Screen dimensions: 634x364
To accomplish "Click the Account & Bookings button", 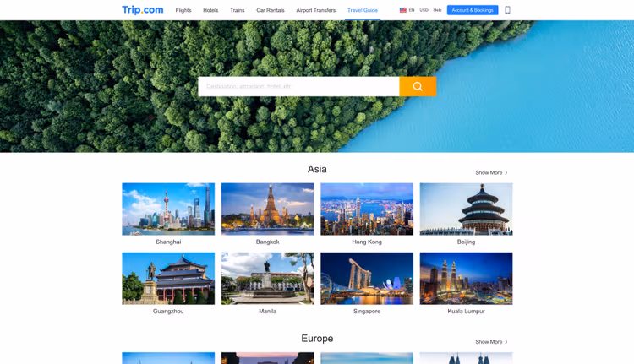I will click(473, 10).
